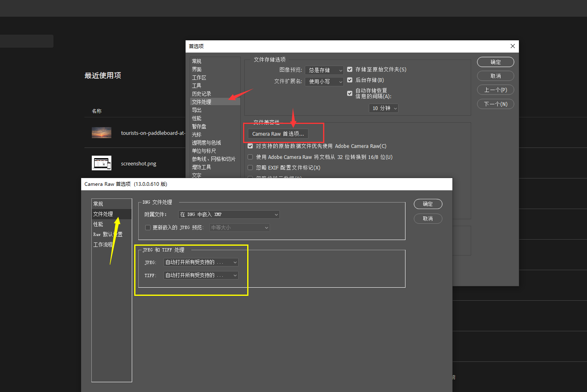The width and height of the screenshot is (587, 392).
Task: Select 性能 in 首选项 list
Action: click(197, 118)
